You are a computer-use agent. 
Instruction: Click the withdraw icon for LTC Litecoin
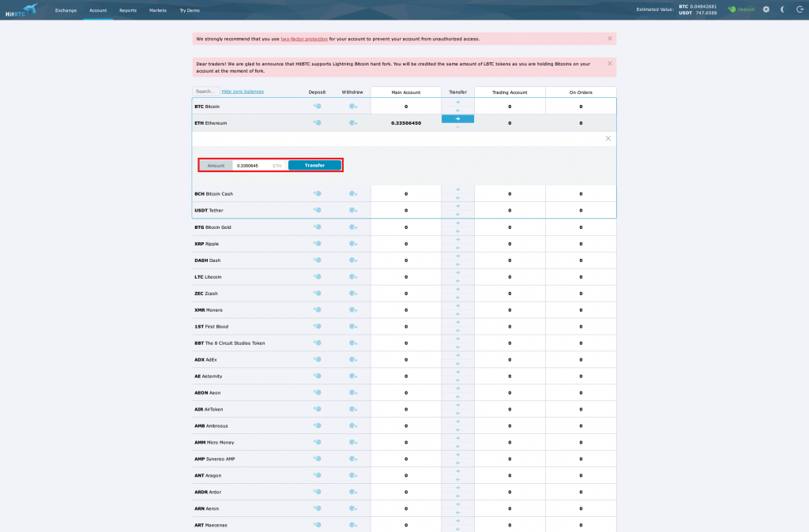pyautogui.click(x=353, y=276)
